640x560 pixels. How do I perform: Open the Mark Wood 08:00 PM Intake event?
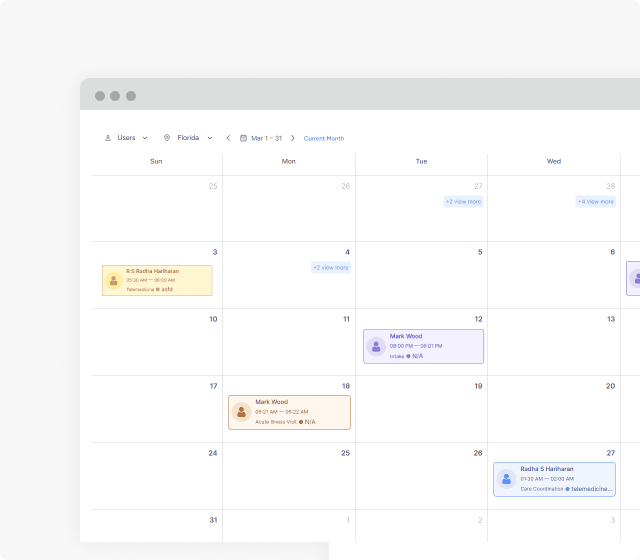pos(430,346)
